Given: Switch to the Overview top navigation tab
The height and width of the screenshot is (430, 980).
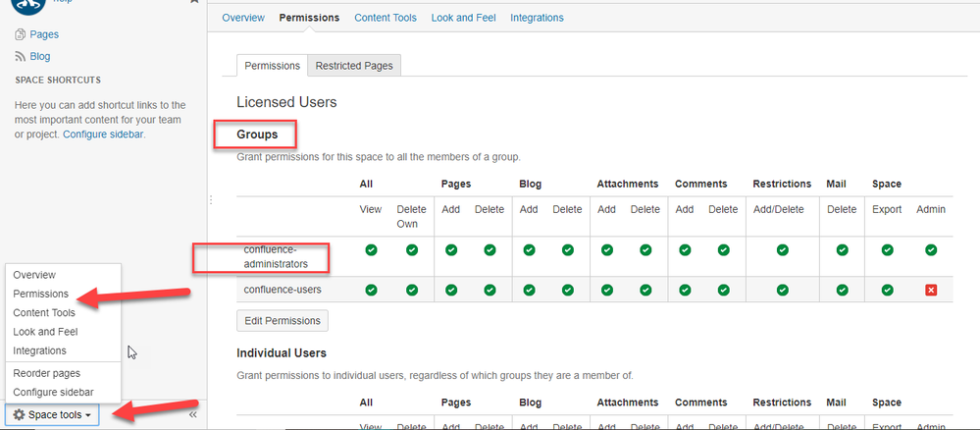Looking at the screenshot, I should 243,18.
